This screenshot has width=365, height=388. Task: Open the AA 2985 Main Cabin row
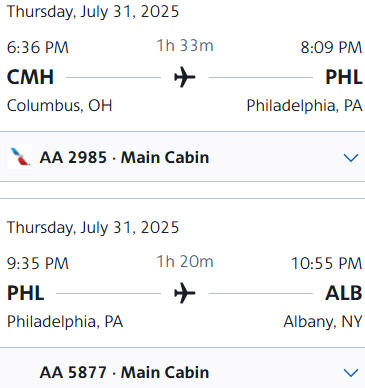point(182,157)
